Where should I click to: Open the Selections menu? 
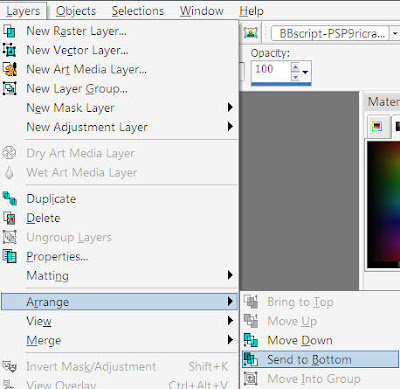(x=138, y=11)
